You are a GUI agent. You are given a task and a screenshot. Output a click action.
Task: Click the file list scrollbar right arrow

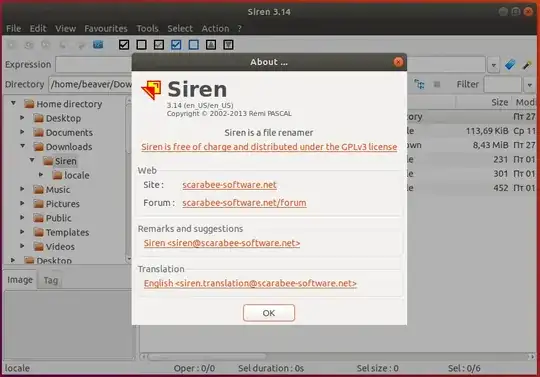pyautogui.click(x=532, y=357)
